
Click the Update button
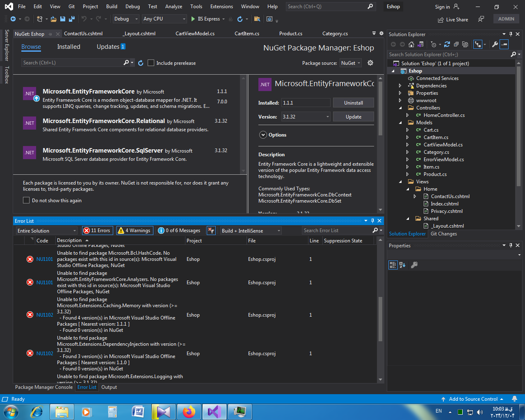pyautogui.click(x=353, y=116)
